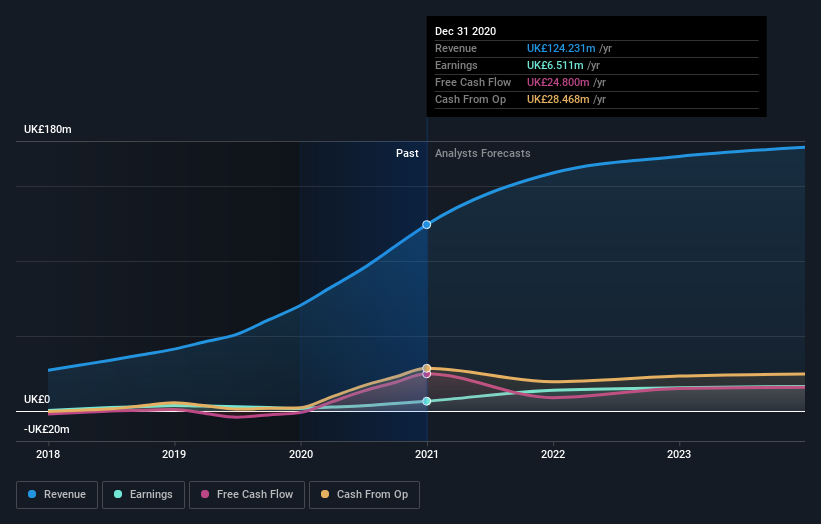The width and height of the screenshot is (821, 524).
Task: Click the Past section label
Action: (x=407, y=153)
